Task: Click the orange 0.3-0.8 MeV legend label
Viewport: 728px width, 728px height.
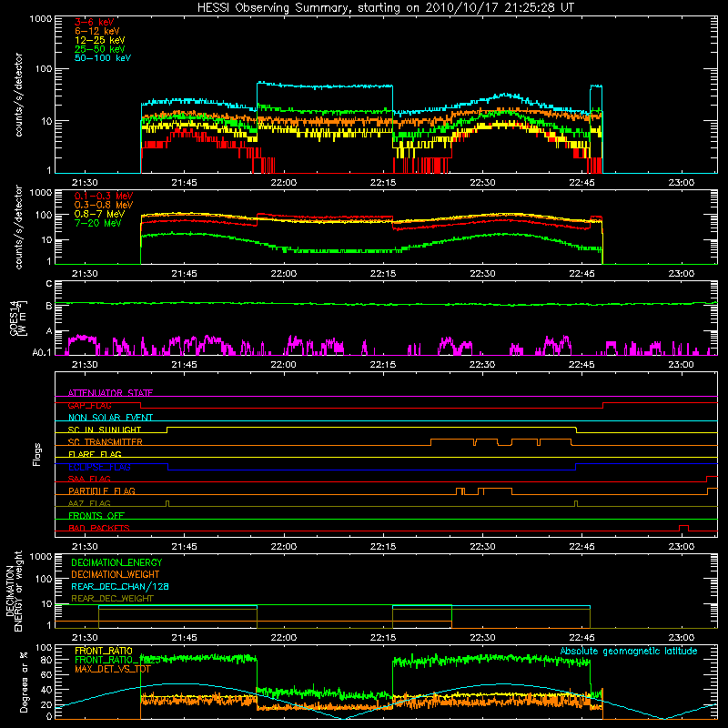Action: pos(104,205)
